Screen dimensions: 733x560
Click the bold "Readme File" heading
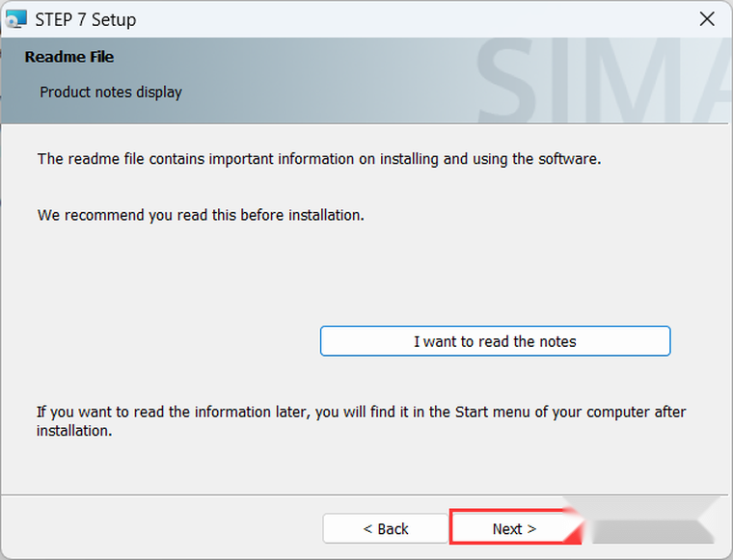[x=69, y=57]
